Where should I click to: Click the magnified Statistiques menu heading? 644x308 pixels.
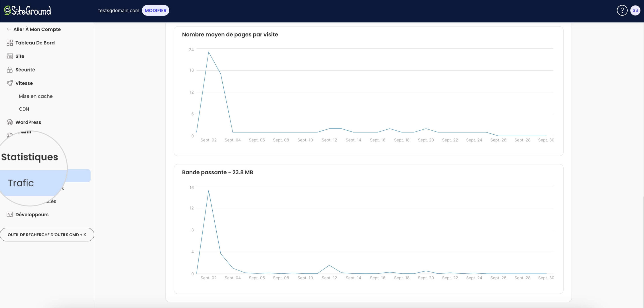30,157
